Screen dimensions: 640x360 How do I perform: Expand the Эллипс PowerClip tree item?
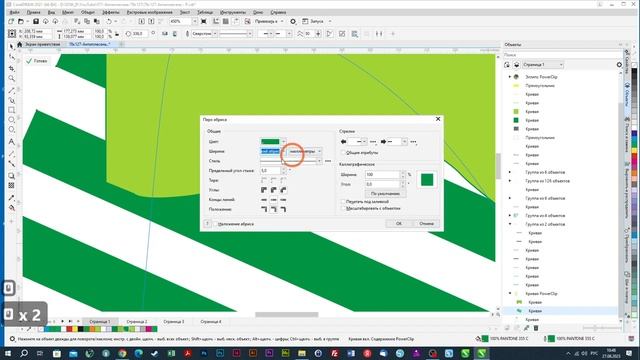(509, 77)
